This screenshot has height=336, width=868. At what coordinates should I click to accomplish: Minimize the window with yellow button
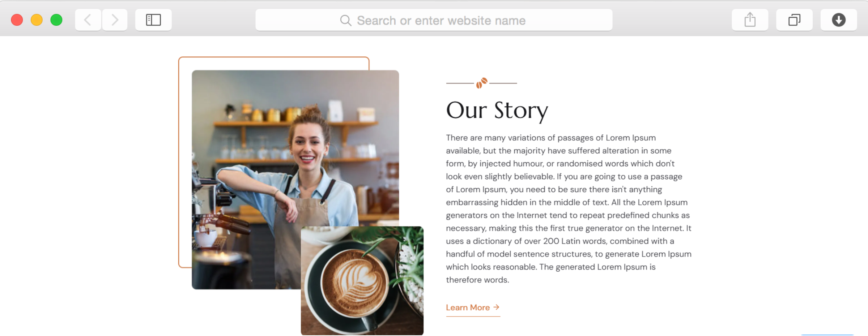tap(37, 20)
